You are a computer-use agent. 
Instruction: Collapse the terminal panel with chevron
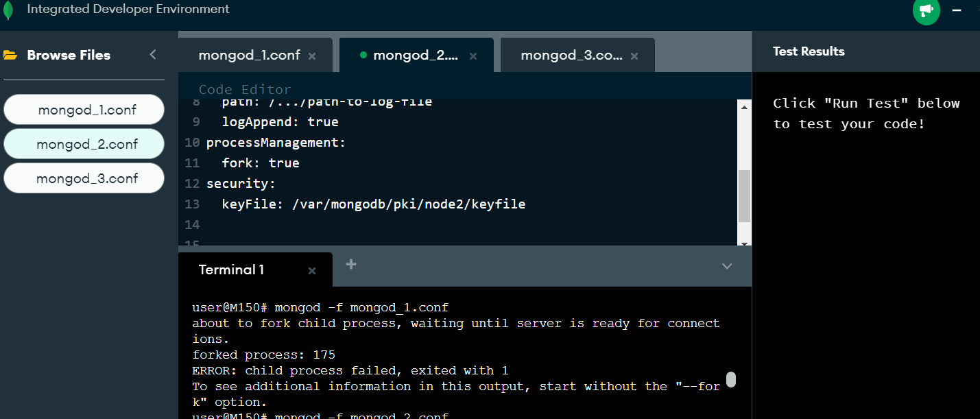coord(727,266)
